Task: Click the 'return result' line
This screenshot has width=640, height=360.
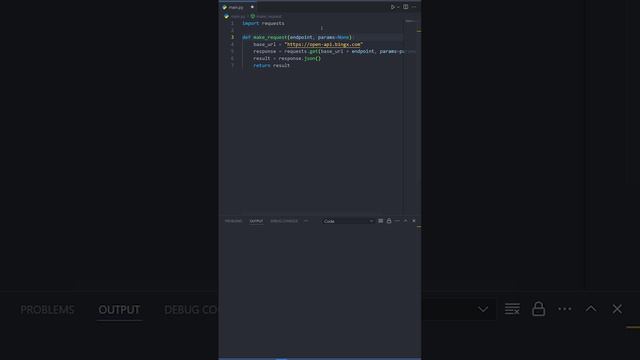Action: tap(271, 65)
